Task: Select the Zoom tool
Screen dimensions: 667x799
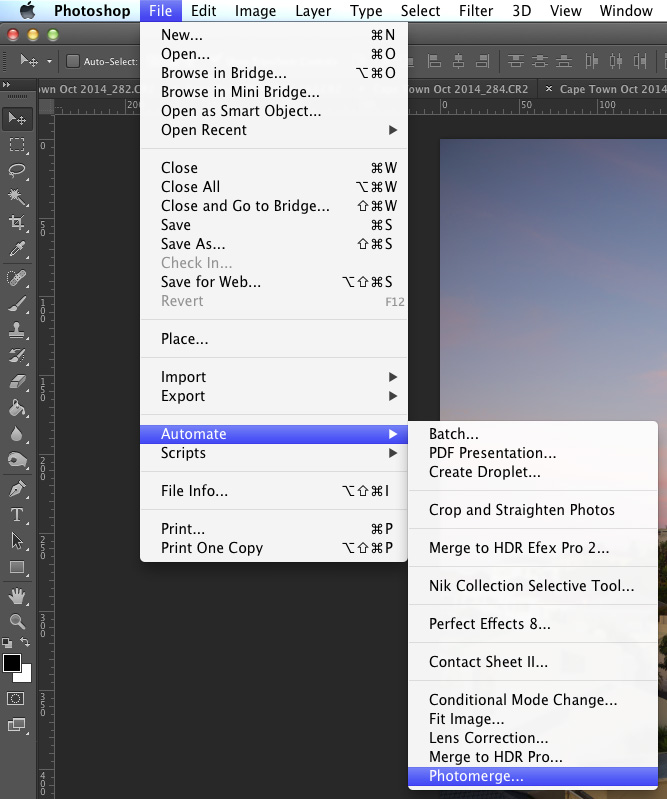Action: [x=17, y=622]
